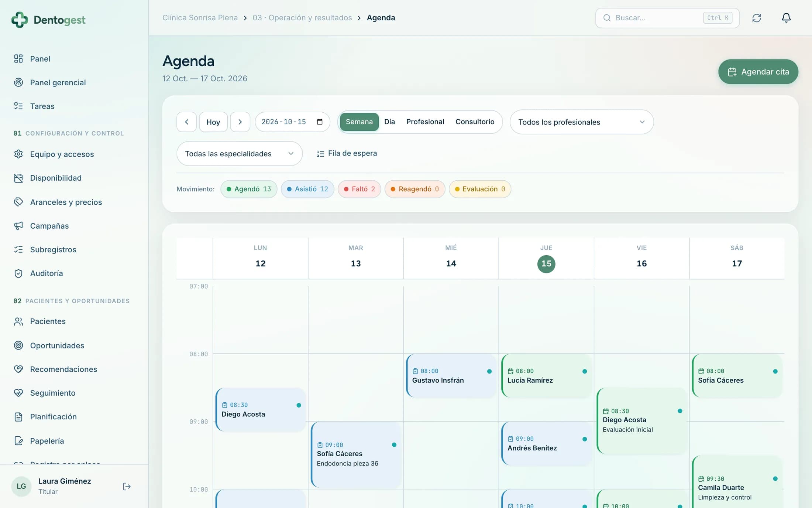The width and height of the screenshot is (812, 508).
Task: Open Camila Duarte Limpieza y control appointment
Action: pyautogui.click(x=737, y=482)
